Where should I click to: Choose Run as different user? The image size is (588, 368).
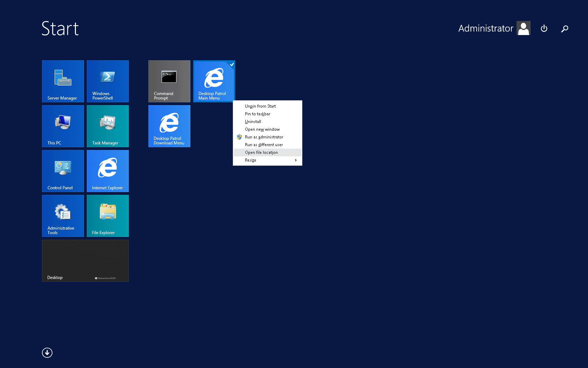(267, 145)
